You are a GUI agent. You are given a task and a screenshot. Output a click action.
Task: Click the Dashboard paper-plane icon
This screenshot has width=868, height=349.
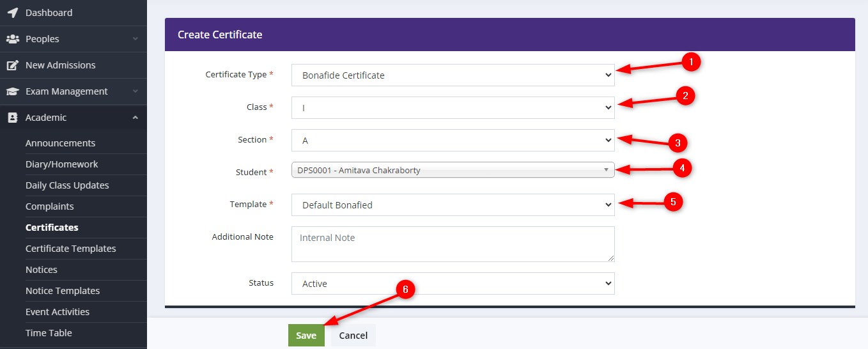[12, 13]
